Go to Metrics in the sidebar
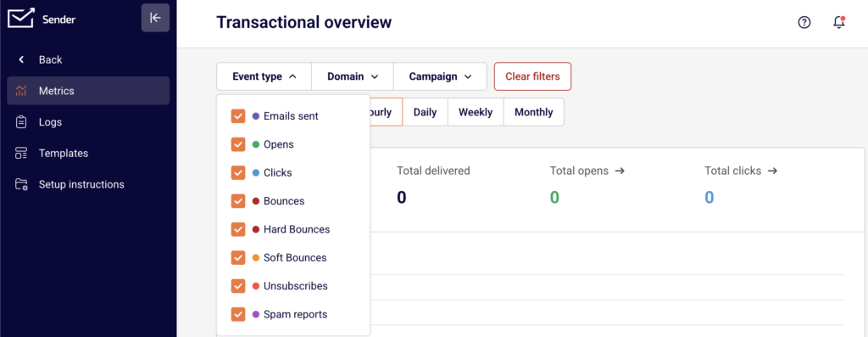The image size is (868, 337). [88, 91]
